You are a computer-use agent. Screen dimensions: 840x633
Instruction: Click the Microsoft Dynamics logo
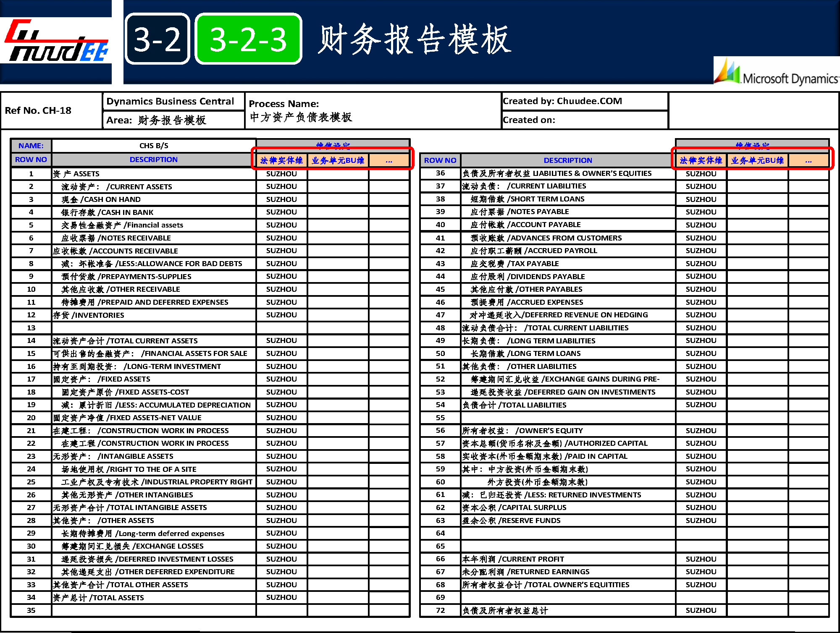(x=777, y=72)
